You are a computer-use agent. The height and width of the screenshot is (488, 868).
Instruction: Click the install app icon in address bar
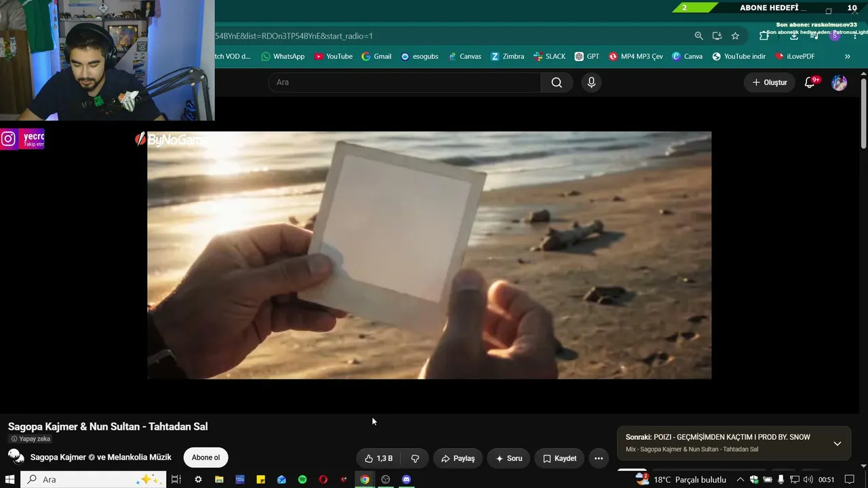pyautogui.click(x=717, y=36)
